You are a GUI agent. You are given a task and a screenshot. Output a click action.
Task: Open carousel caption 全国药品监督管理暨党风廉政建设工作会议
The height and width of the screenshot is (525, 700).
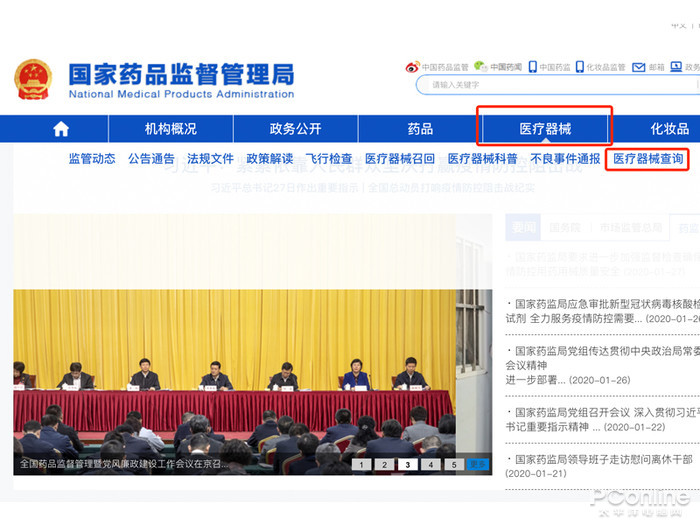pyautogui.click(x=124, y=464)
